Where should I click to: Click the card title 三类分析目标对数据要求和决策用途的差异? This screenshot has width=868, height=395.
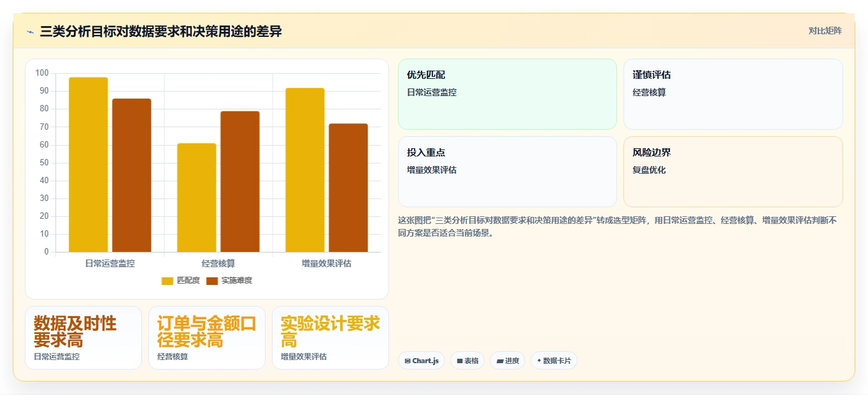pos(160,31)
